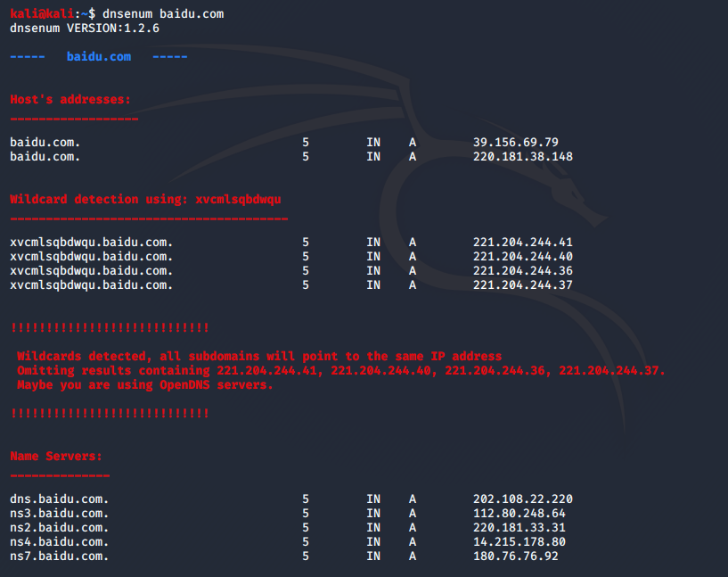Click the blue baidu.com header

100,56
